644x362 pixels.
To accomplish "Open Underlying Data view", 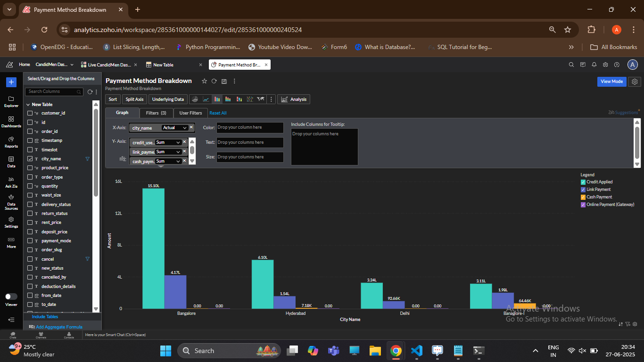I will coord(168,99).
